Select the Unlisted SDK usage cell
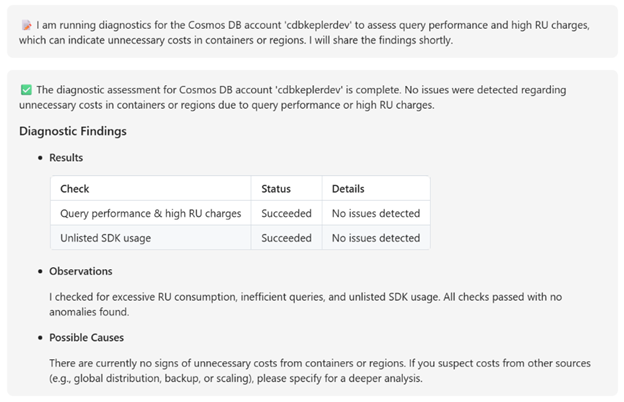This screenshot has height=402, width=624. click(x=108, y=238)
